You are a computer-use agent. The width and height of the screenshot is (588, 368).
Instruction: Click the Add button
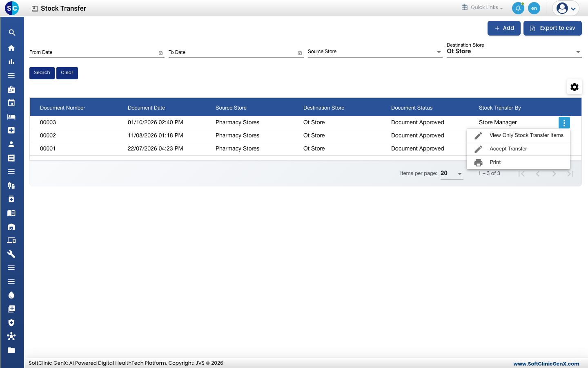pyautogui.click(x=504, y=28)
